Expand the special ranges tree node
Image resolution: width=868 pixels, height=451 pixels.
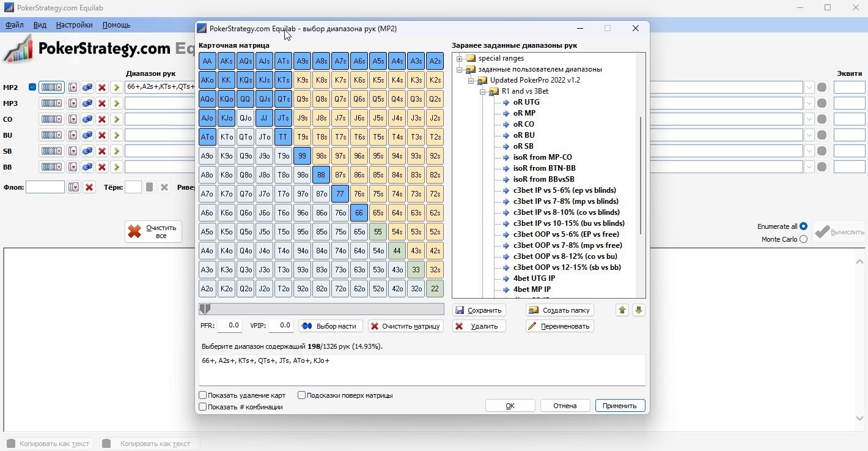pyautogui.click(x=459, y=58)
